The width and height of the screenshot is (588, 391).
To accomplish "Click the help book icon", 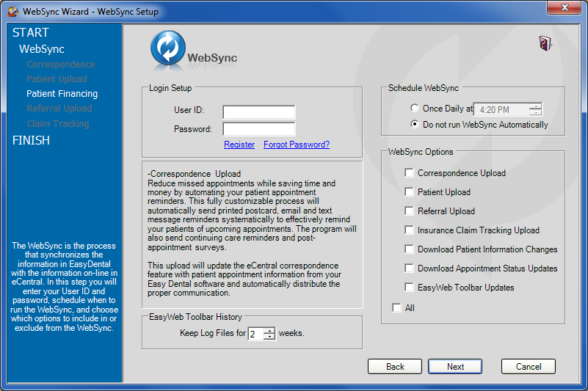I will pos(544,43).
